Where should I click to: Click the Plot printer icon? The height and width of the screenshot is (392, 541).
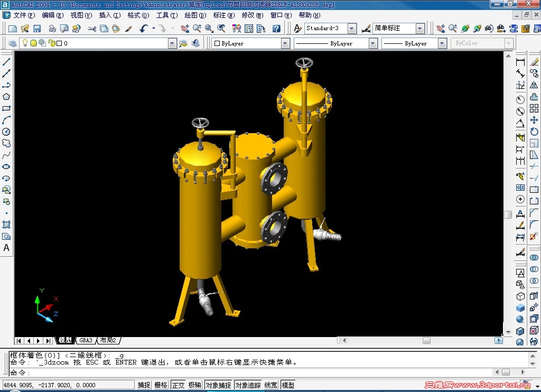(x=52, y=29)
